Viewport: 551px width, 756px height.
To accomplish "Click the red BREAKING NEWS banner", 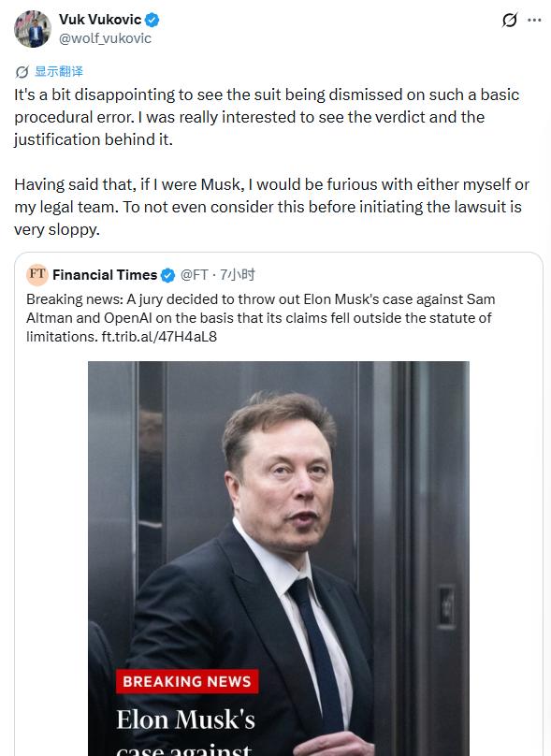I will (x=187, y=681).
